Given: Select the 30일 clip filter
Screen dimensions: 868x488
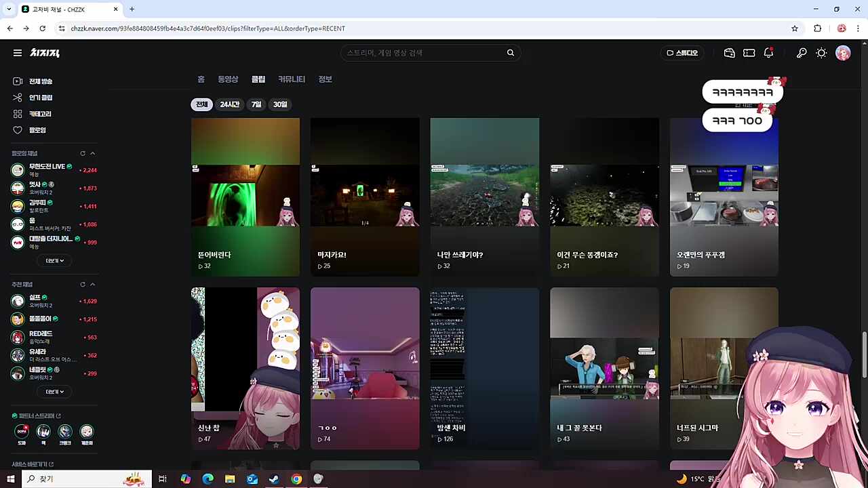Looking at the screenshot, I should coord(280,104).
